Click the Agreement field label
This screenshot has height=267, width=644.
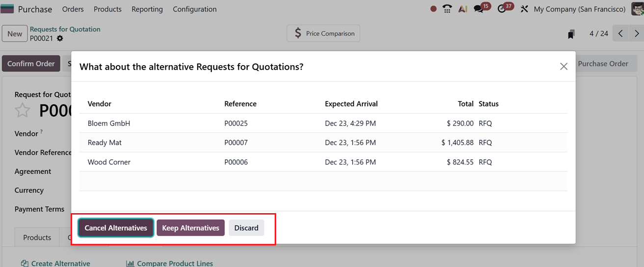[x=33, y=171]
